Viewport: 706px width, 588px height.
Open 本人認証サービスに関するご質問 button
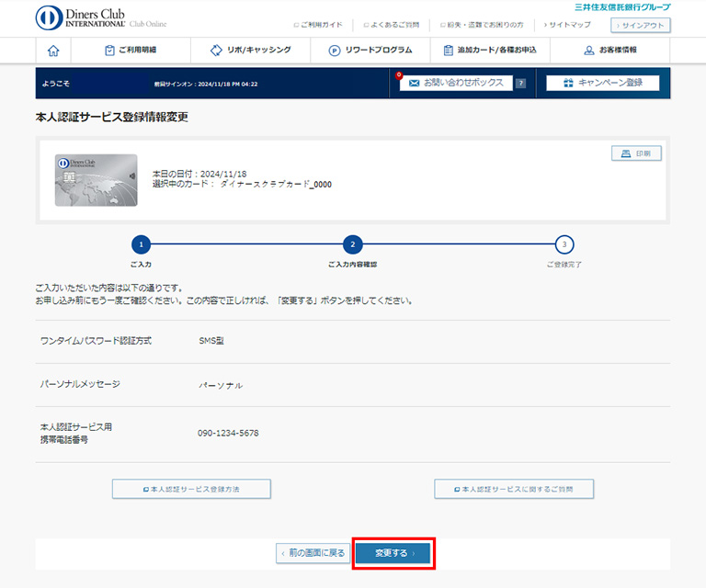pos(514,489)
